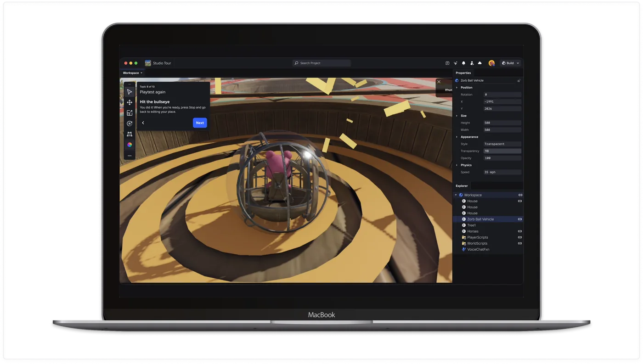This screenshot has height=364, width=643.
Task: Click the link icon on the WorldScripts row
Action: [x=520, y=243]
